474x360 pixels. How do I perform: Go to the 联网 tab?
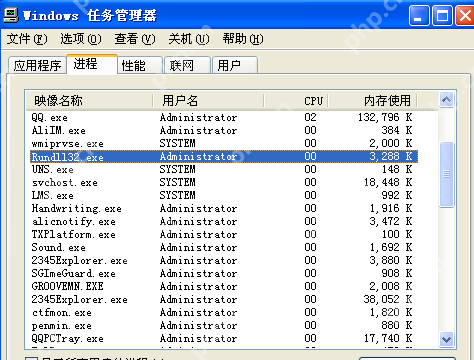click(x=188, y=65)
